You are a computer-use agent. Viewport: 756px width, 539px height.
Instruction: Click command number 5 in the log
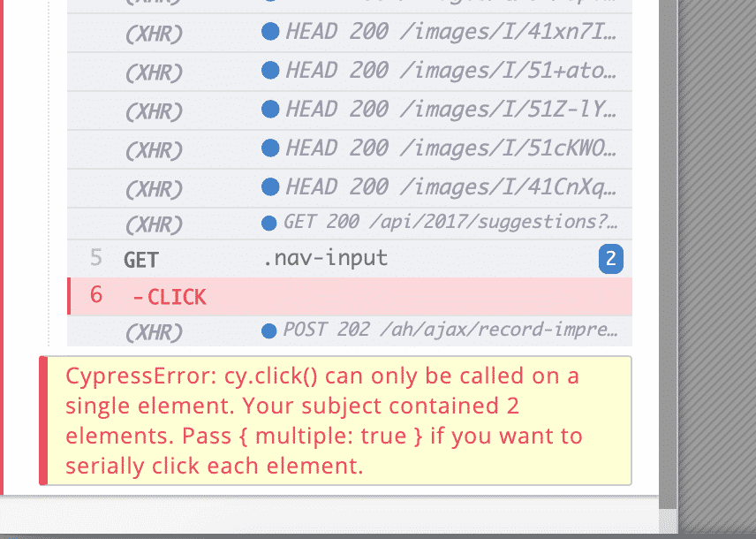click(x=96, y=258)
